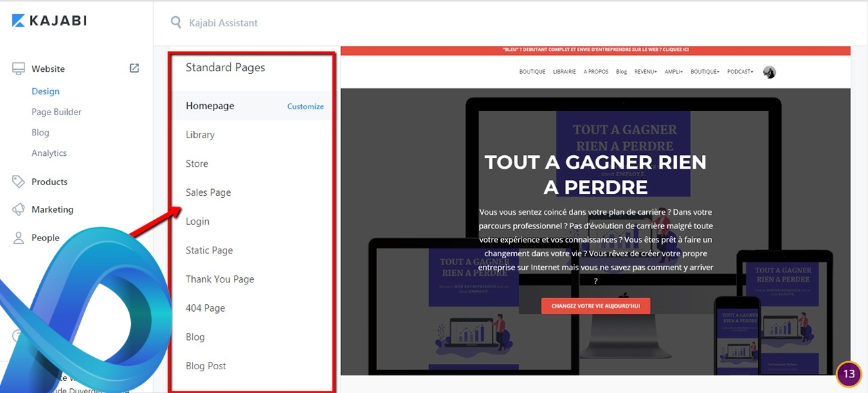Click the red announcement bar in preview
The height and width of the screenshot is (393, 868).
(595, 50)
